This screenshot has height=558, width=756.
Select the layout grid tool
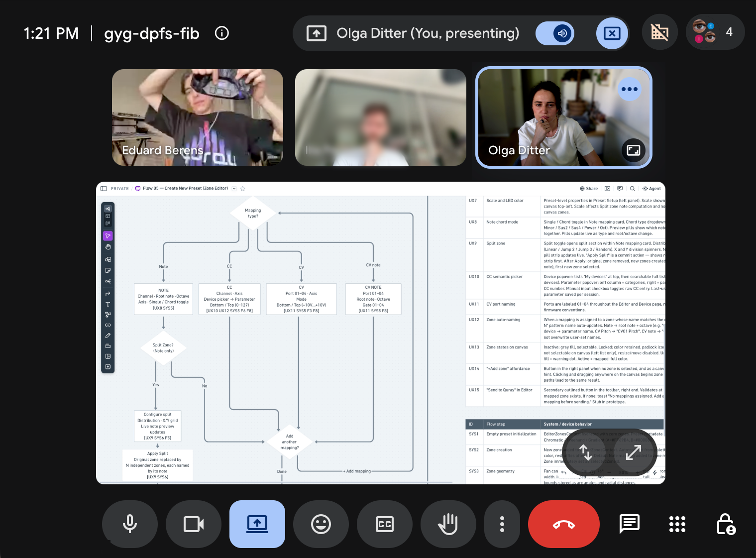[108, 356]
